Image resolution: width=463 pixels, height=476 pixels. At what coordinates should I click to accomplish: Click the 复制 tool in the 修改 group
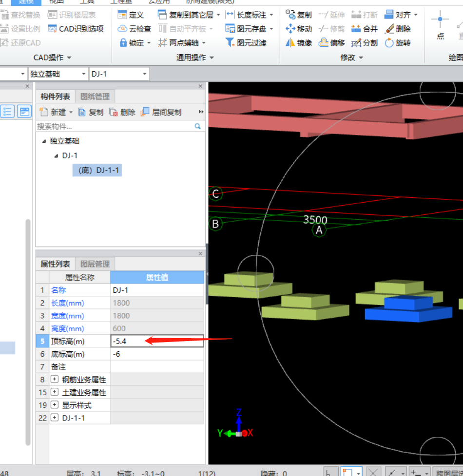coord(299,15)
